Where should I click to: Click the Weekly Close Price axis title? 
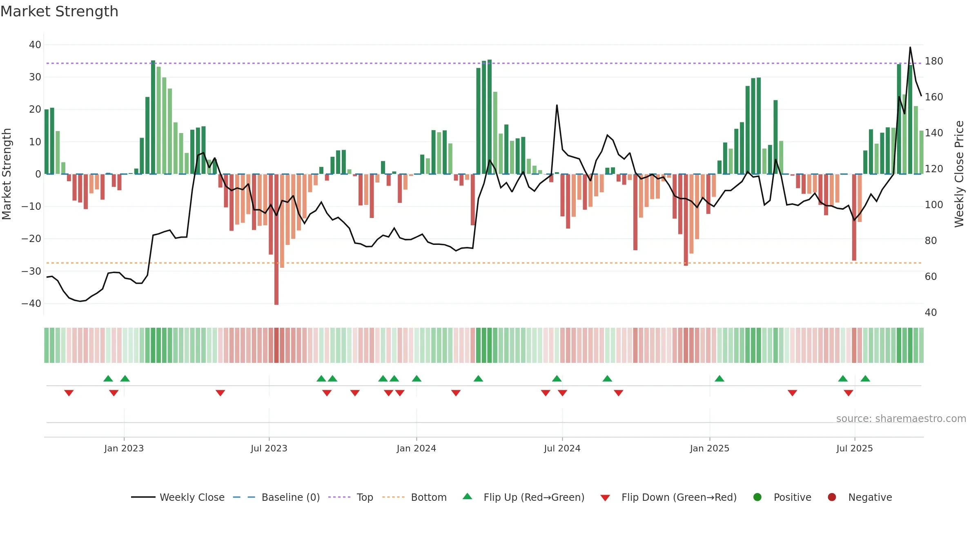pos(959,174)
